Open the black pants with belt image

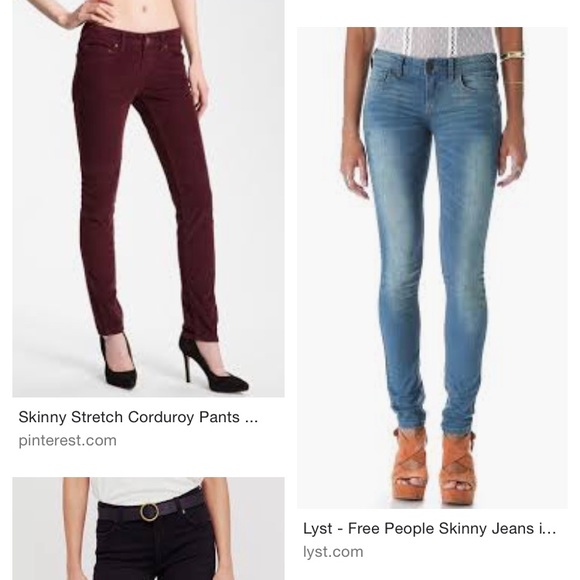[x=148, y=529]
